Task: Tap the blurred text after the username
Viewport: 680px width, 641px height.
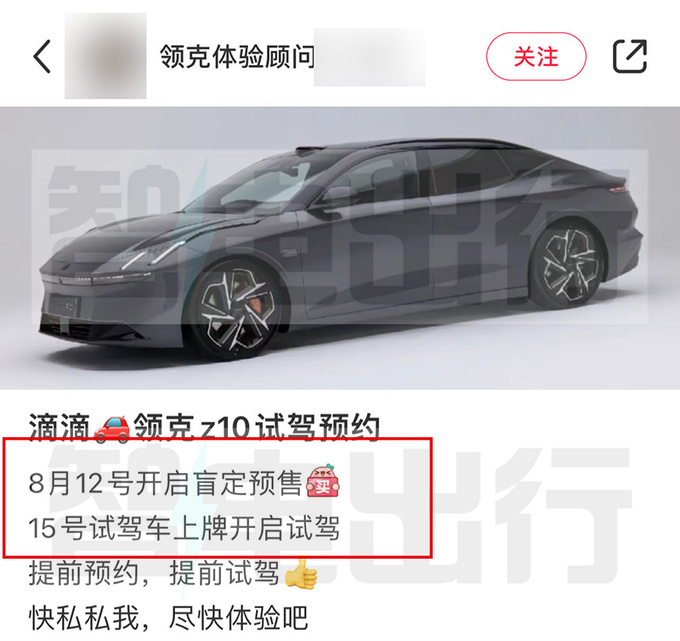Action: (369, 57)
